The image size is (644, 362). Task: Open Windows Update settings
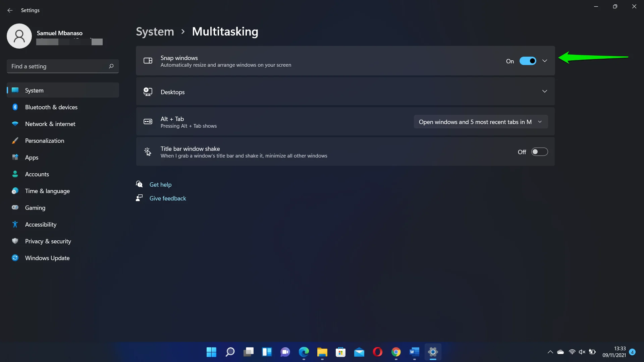click(47, 257)
